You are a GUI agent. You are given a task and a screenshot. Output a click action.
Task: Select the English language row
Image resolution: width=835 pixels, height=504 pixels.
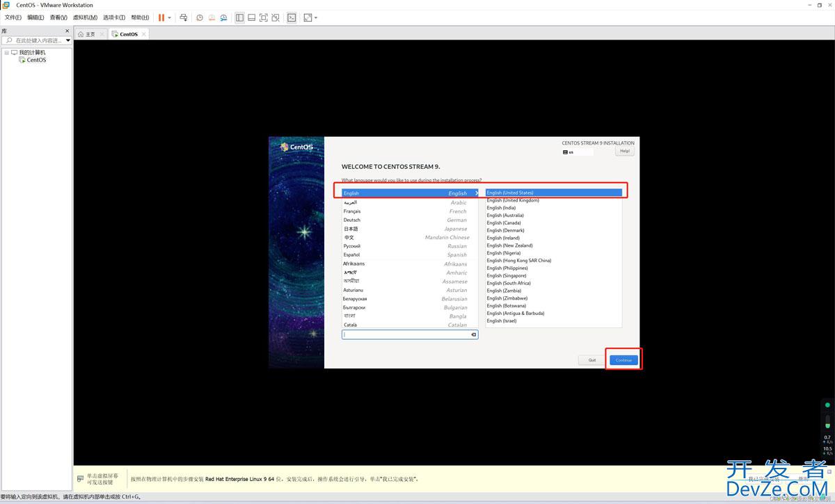point(411,193)
